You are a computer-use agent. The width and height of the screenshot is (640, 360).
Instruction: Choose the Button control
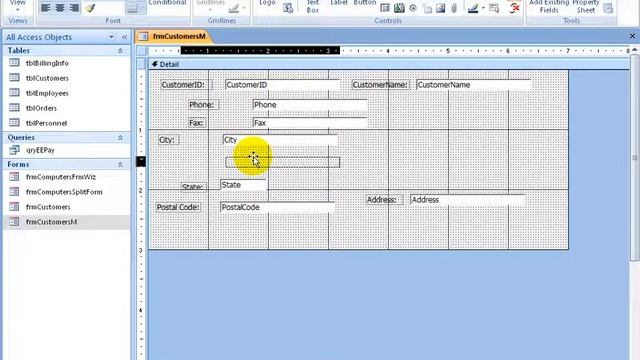point(364,3)
